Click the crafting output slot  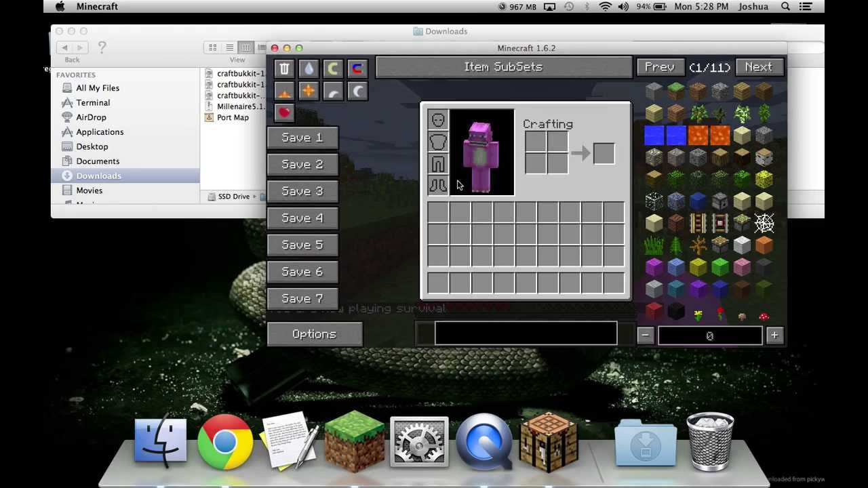coord(604,153)
